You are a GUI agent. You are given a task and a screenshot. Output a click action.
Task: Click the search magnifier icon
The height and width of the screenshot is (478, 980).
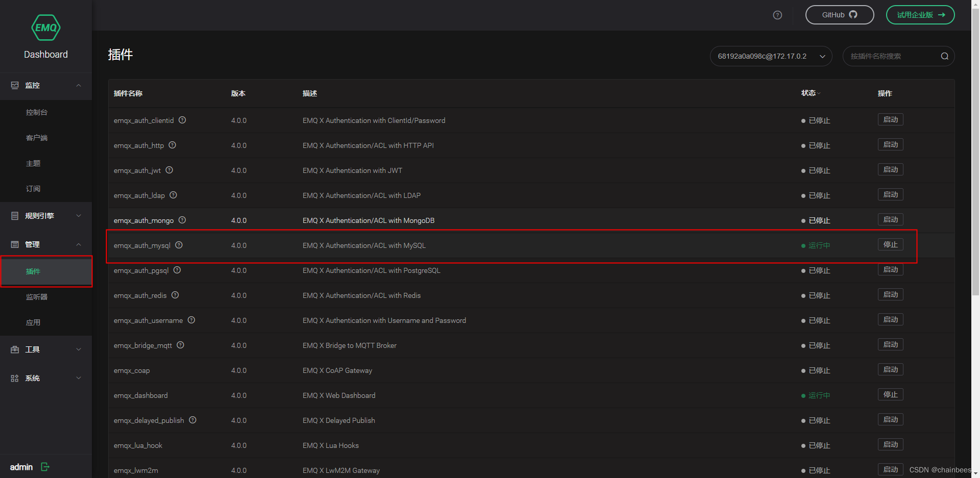pyautogui.click(x=945, y=56)
